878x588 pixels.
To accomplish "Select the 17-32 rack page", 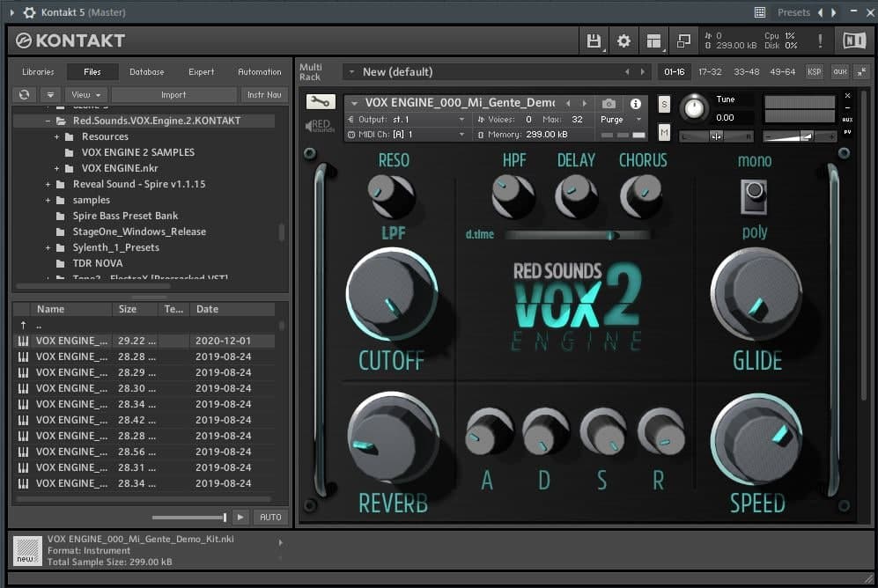I will 710,71.
